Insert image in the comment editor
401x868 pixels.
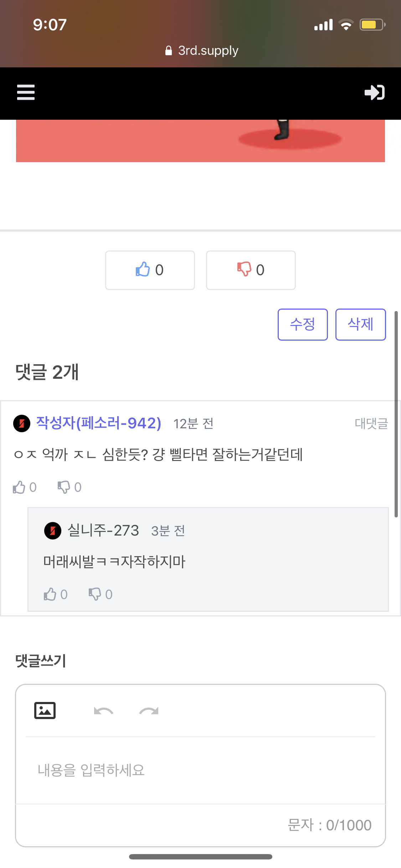(45, 711)
